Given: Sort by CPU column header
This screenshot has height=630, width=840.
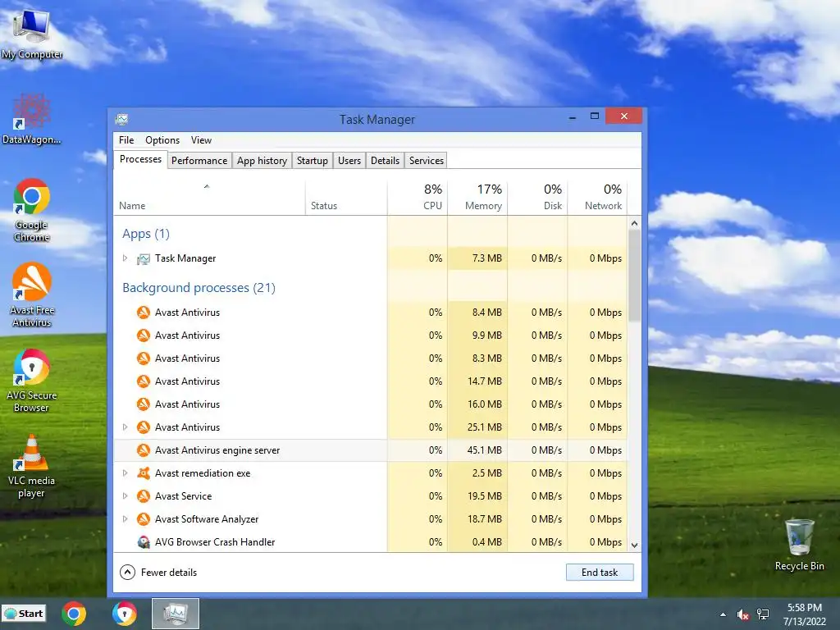Looking at the screenshot, I should (418, 198).
